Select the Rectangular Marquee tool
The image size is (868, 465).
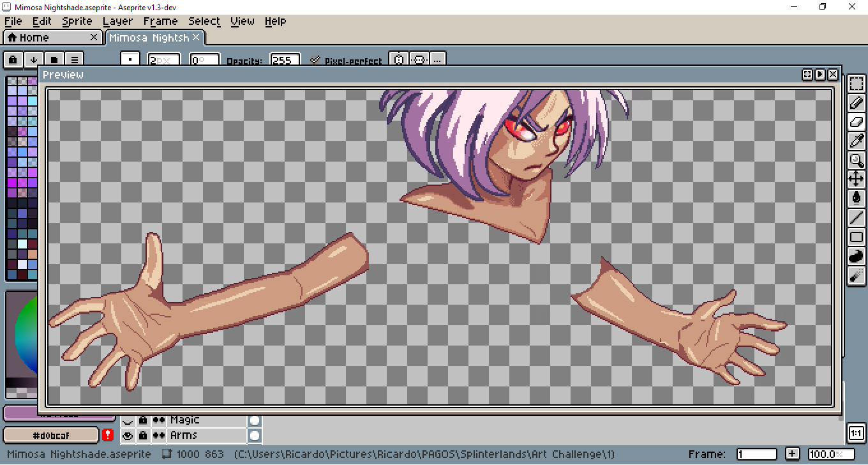[856, 84]
